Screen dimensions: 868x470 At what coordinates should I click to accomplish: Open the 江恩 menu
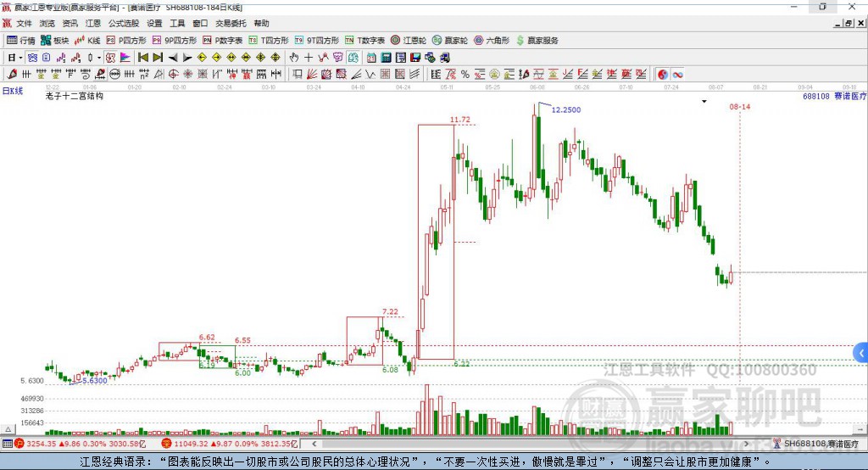(93, 23)
